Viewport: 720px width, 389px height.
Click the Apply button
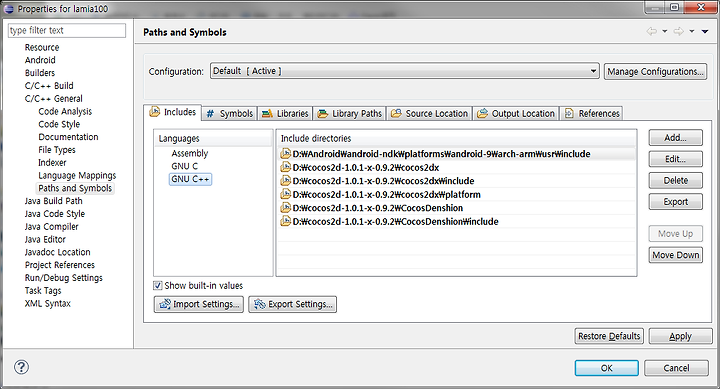tap(680, 336)
